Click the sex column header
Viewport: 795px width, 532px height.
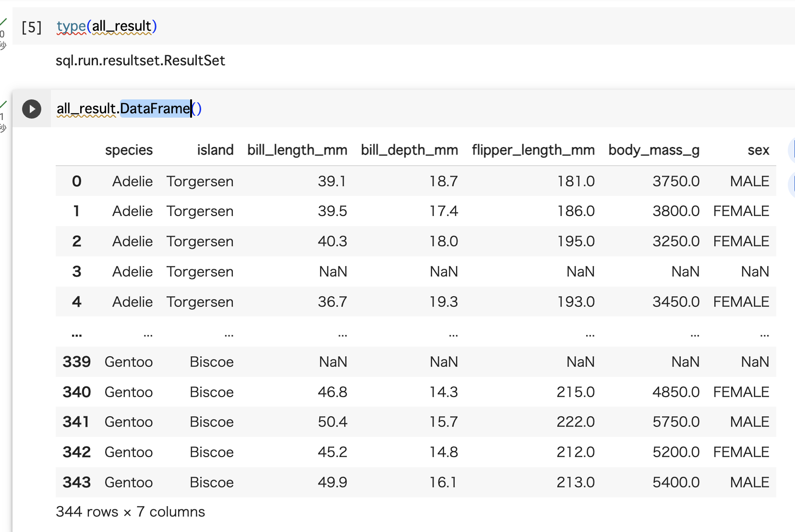point(758,150)
